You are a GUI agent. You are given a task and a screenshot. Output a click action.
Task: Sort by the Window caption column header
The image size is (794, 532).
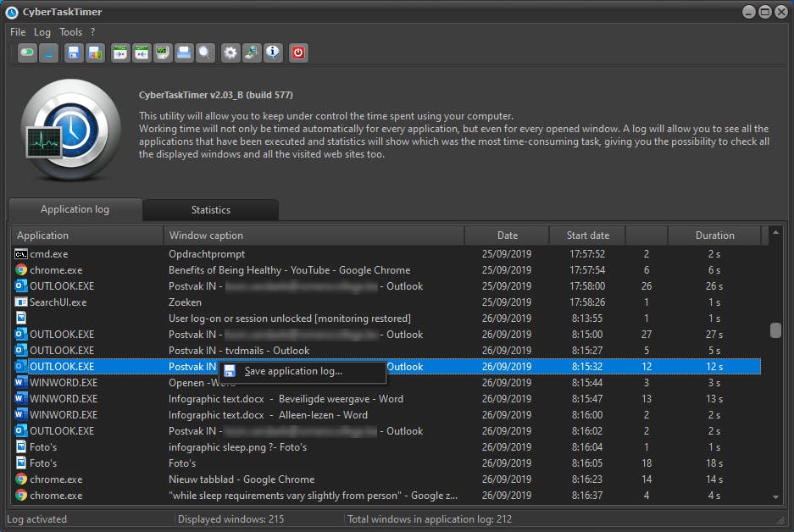[206, 236]
